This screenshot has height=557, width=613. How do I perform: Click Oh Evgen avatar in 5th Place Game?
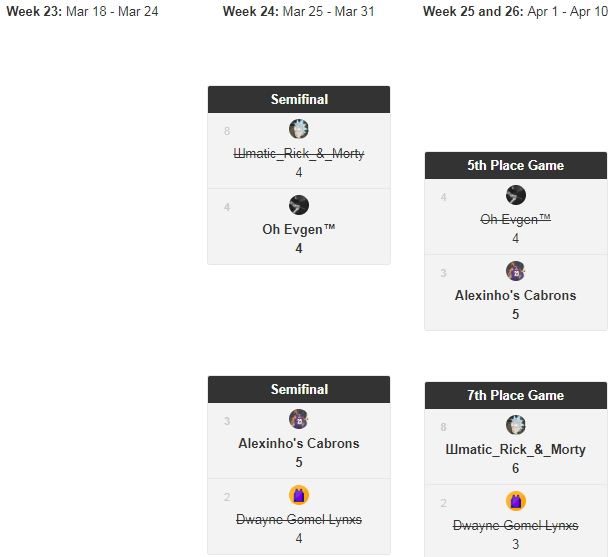click(x=516, y=195)
